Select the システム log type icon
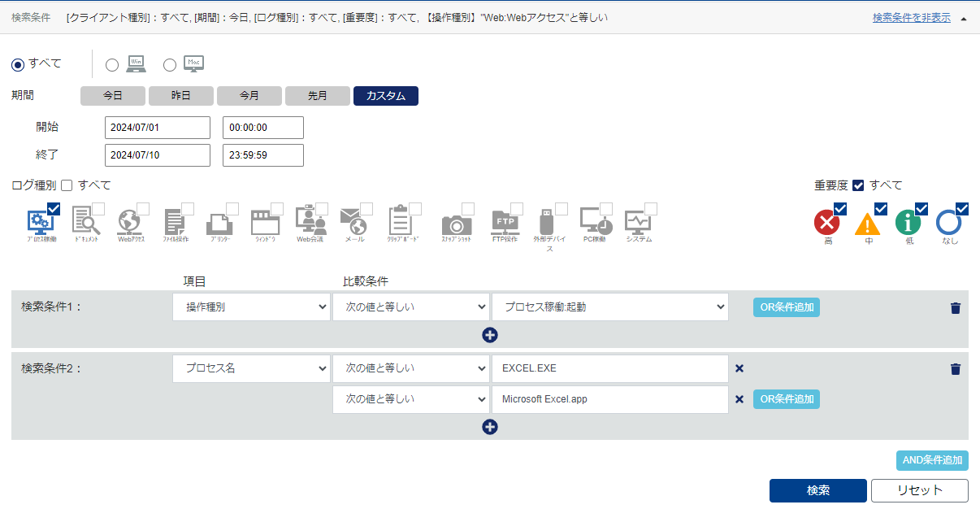The image size is (980, 509). click(x=639, y=221)
